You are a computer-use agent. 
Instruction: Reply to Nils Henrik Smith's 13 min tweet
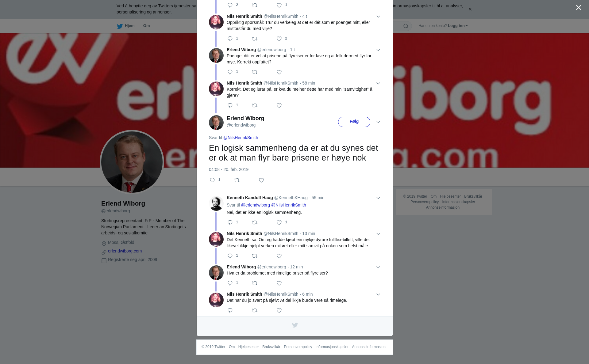coord(230,256)
